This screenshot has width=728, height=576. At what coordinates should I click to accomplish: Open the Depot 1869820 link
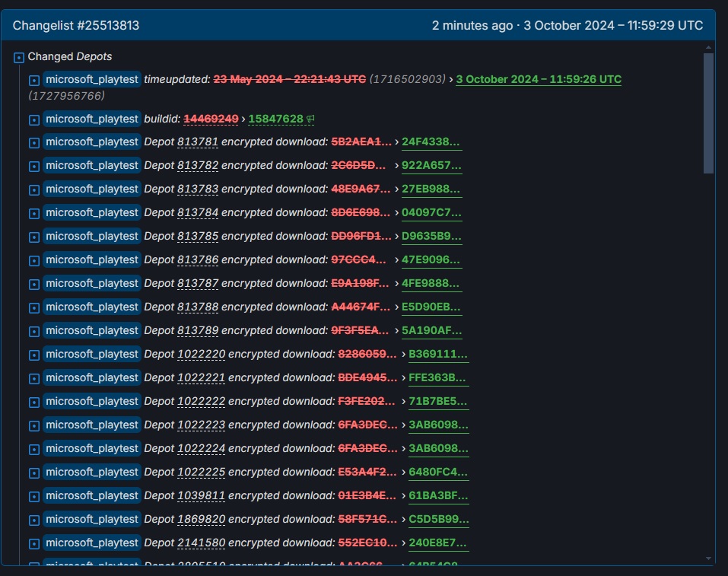[201, 519]
